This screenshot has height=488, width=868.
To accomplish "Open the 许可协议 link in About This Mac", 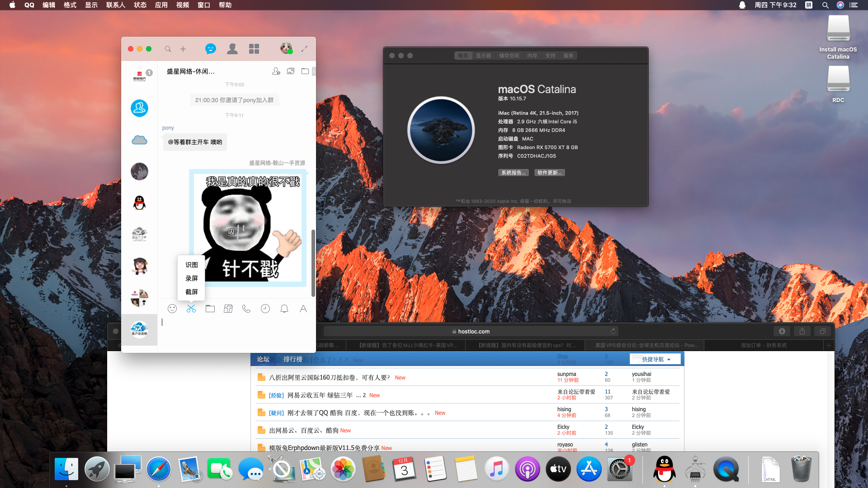I will tap(562, 202).
